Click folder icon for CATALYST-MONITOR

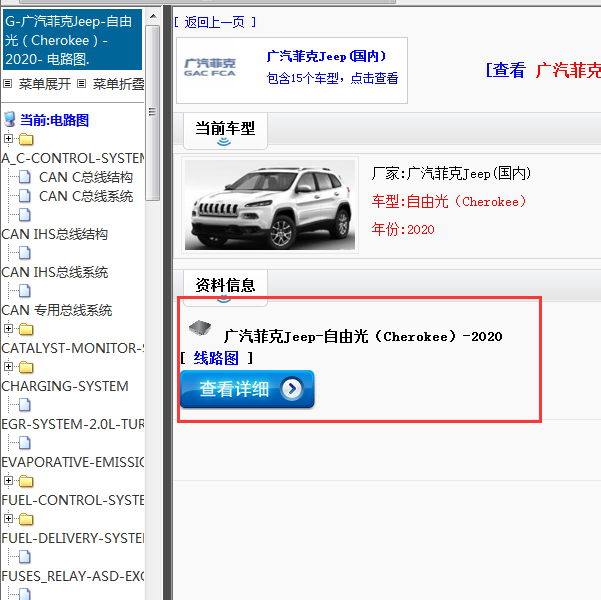point(26,329)
